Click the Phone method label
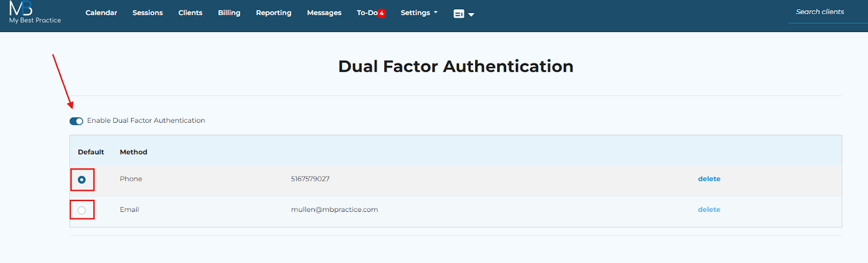The height and width of the screenshot is (263, 868). click(131, 179)
